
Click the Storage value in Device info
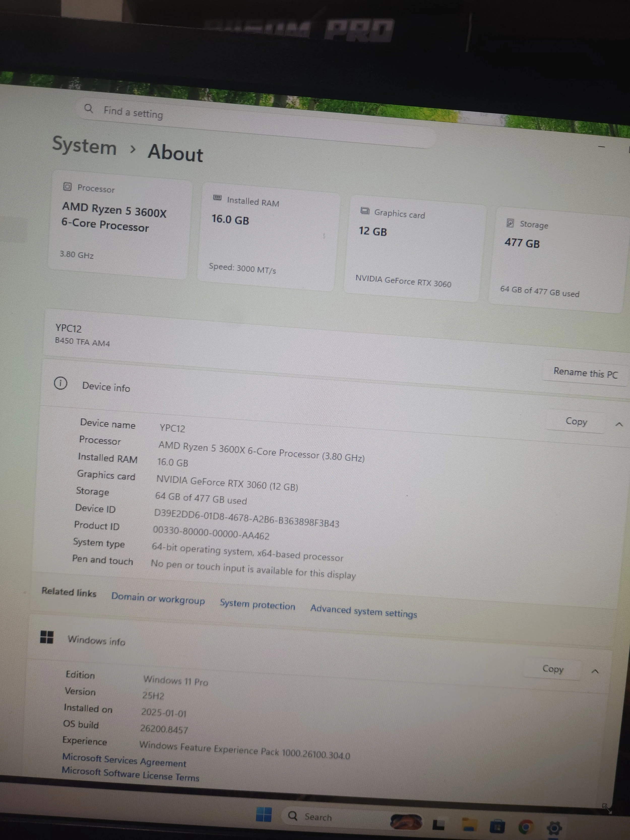[x=201, y=498]
